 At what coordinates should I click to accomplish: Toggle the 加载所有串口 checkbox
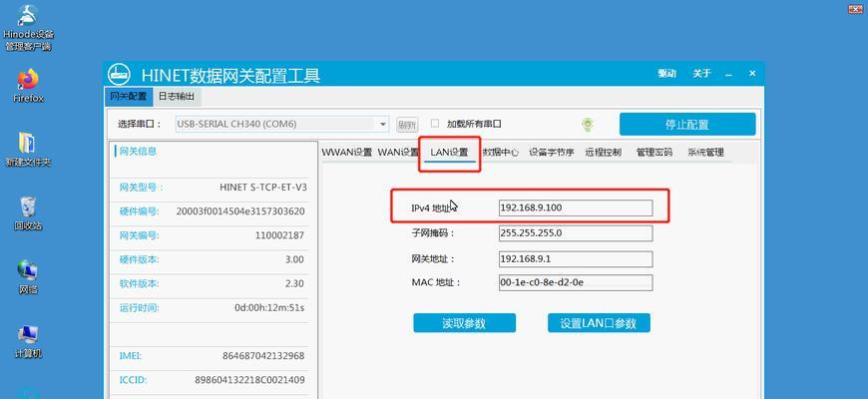pos(435,124)
